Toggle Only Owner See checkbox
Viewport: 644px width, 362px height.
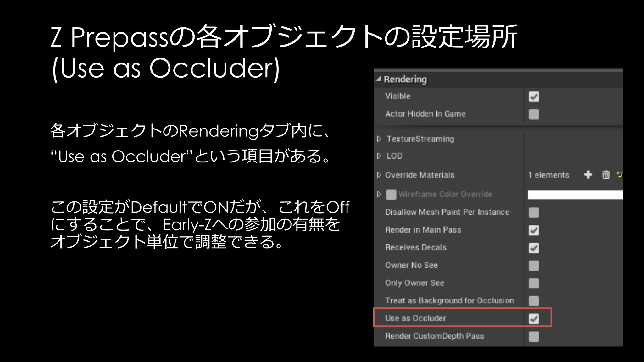pos(534,283)
